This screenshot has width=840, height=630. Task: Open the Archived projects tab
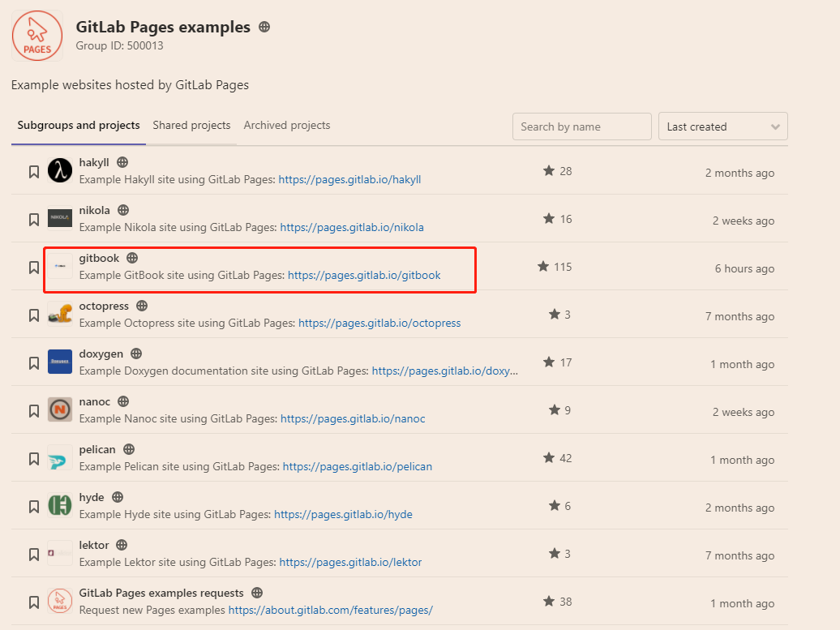(x=286, y=125)
